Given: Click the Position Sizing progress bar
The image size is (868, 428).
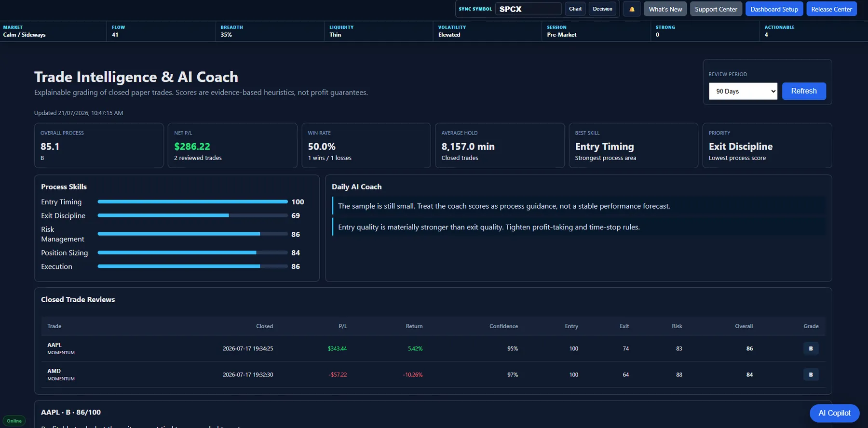Looking at the screenshot, I should pyautogui.click(x=192, y=253).
